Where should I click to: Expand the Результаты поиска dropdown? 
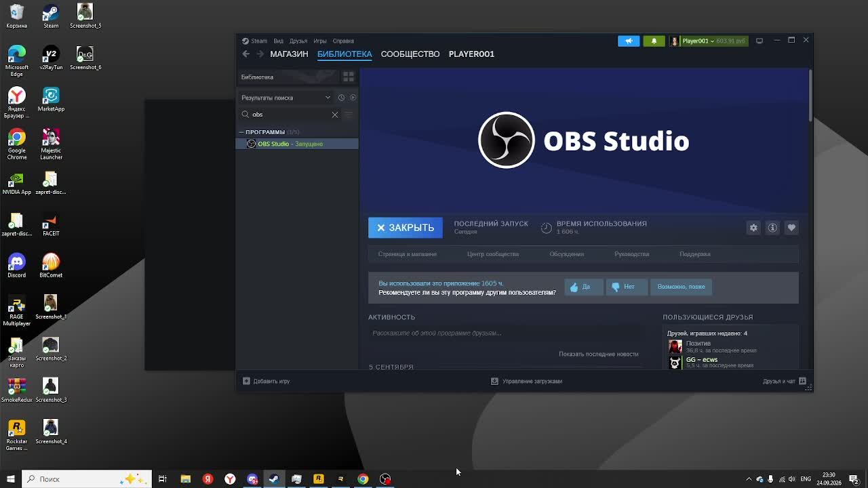pyautogui.click(x=286, y=98)
